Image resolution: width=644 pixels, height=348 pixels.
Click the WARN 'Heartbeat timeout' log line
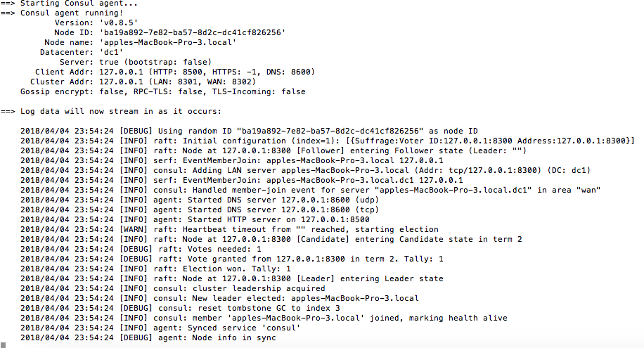point(230,230)
